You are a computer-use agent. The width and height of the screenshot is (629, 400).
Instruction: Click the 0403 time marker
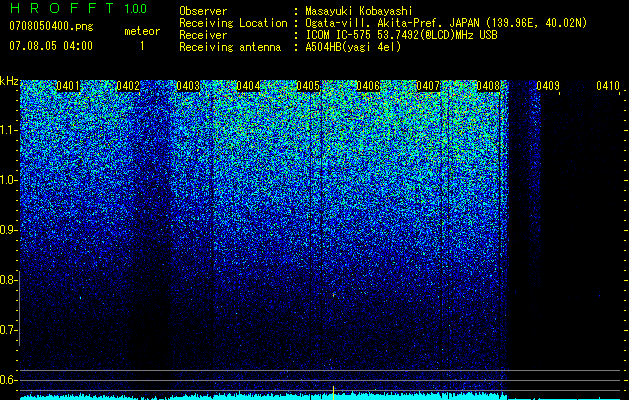click(188, 86)
